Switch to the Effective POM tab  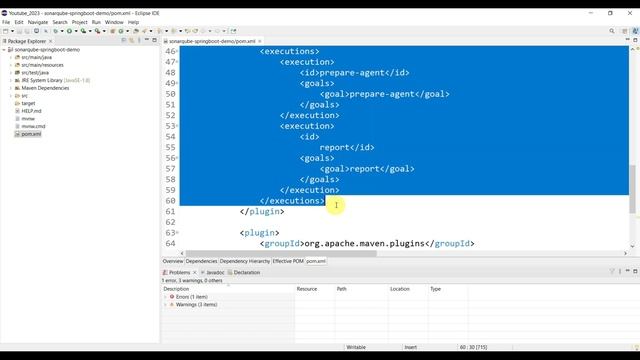288,261
